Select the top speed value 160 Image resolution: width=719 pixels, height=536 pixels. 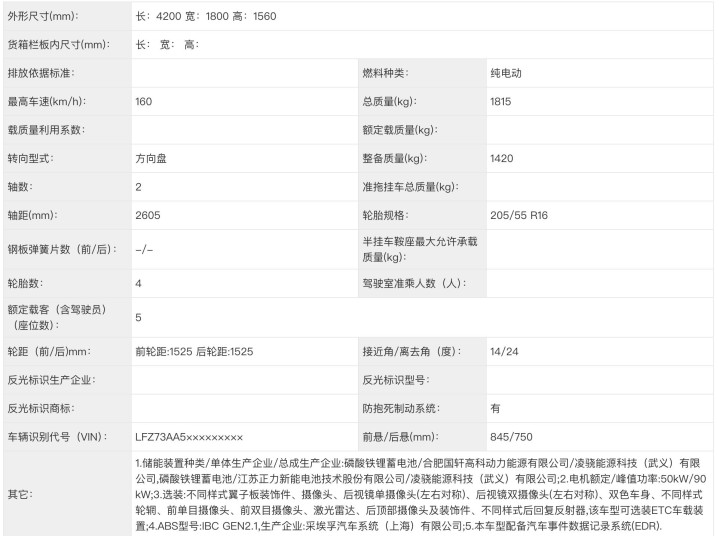point(144,102)
